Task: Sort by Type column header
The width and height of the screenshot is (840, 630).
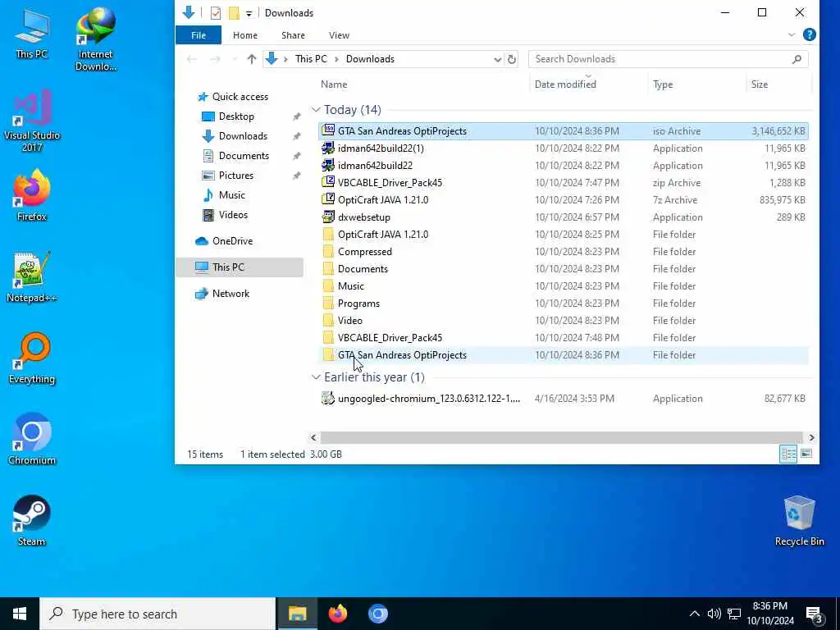Action: 663,84
